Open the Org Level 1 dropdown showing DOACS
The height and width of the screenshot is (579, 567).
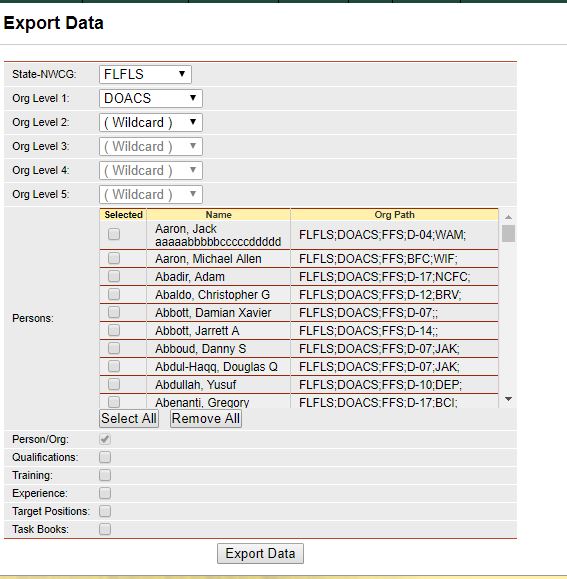pyautogui.click(x=151, y=99)
